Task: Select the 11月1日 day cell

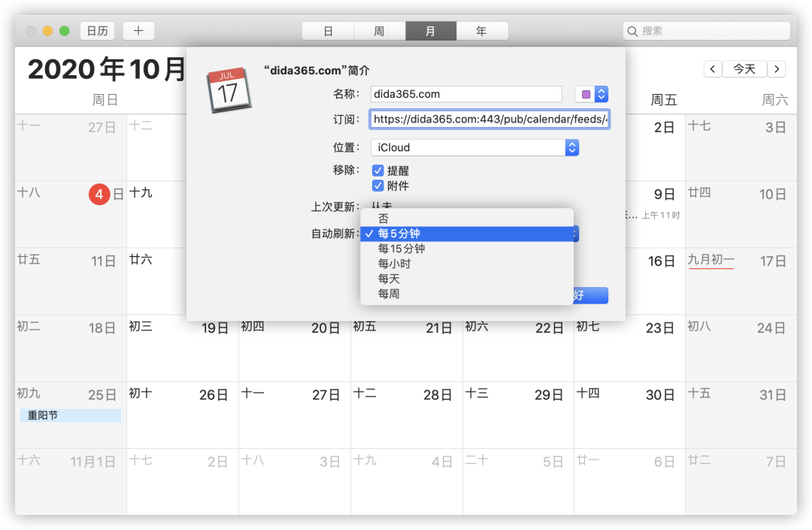Action: tap(71, 481)
